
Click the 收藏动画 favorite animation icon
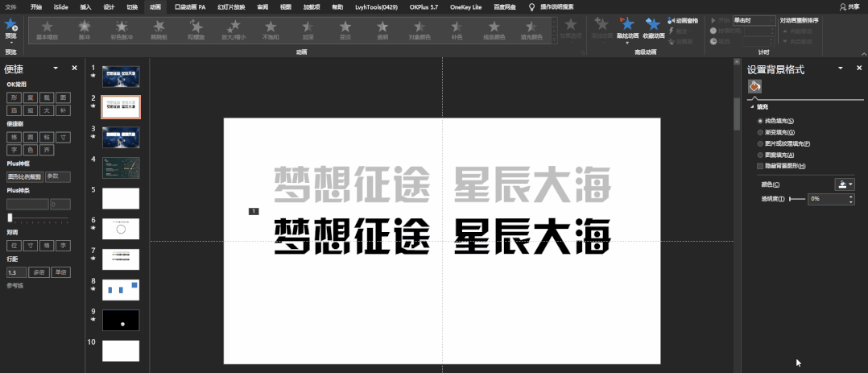pyautogui.click(x=653, y=24)
